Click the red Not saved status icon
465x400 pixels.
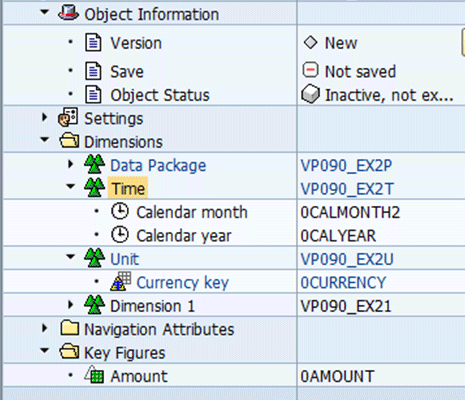point(310,70)
